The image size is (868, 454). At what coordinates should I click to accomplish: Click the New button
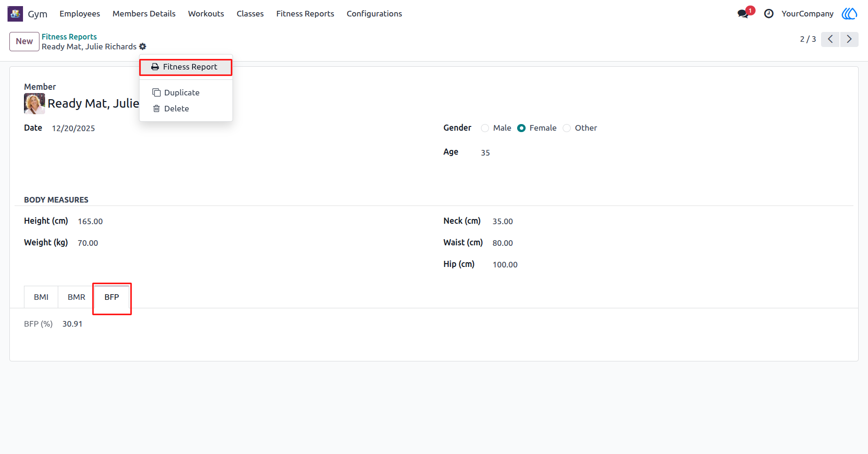(24, 41)
